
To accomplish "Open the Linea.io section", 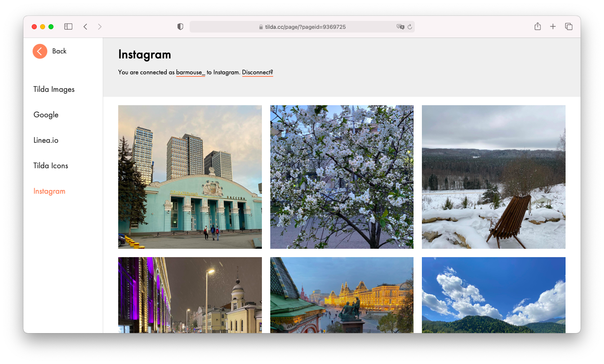I will (46, 140).
